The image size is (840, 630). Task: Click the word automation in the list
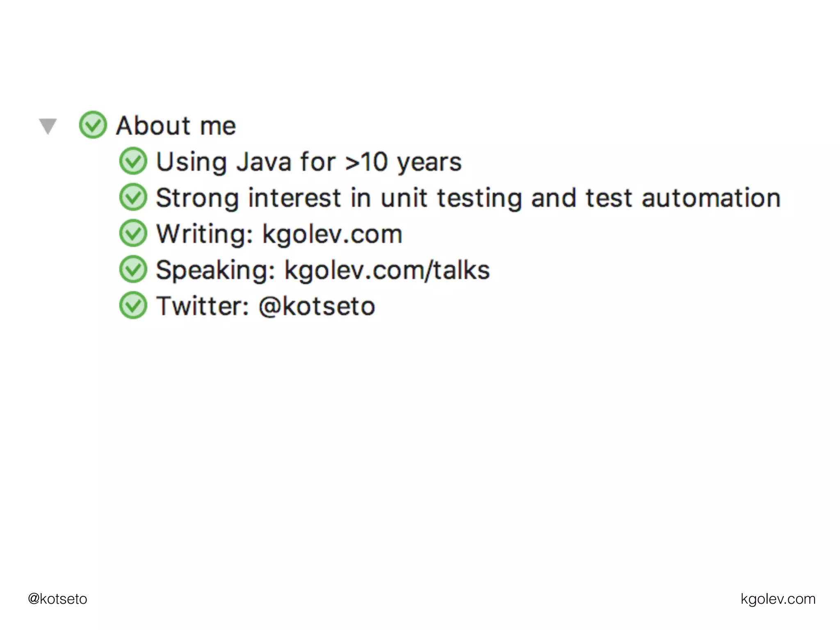coord(711,198)
